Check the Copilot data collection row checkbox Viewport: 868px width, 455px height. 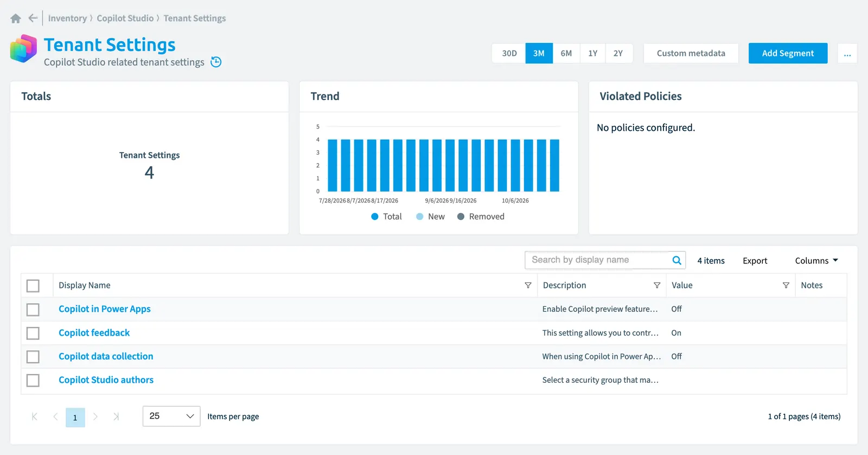(x=33, y=357)
